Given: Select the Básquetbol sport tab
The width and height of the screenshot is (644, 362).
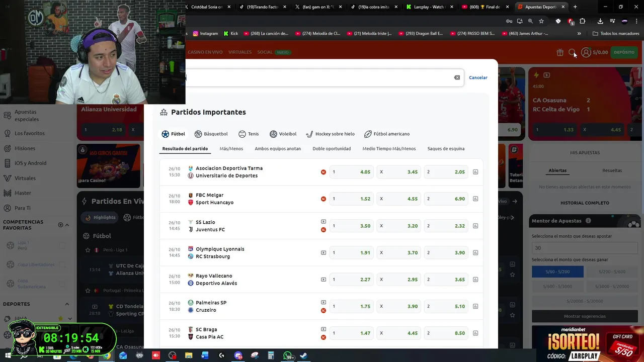Looking at the screenshot, I should click(211, 134).
